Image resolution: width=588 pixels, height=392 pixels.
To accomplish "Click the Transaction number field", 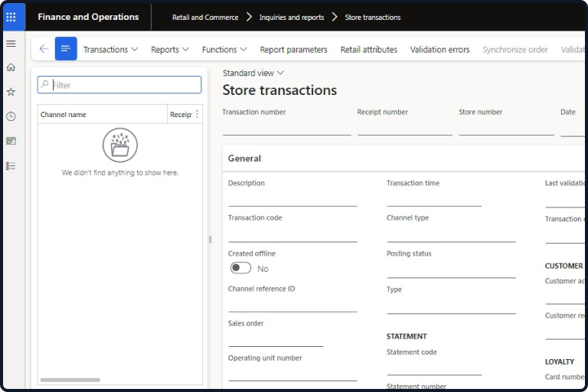I will coord(287,128).
